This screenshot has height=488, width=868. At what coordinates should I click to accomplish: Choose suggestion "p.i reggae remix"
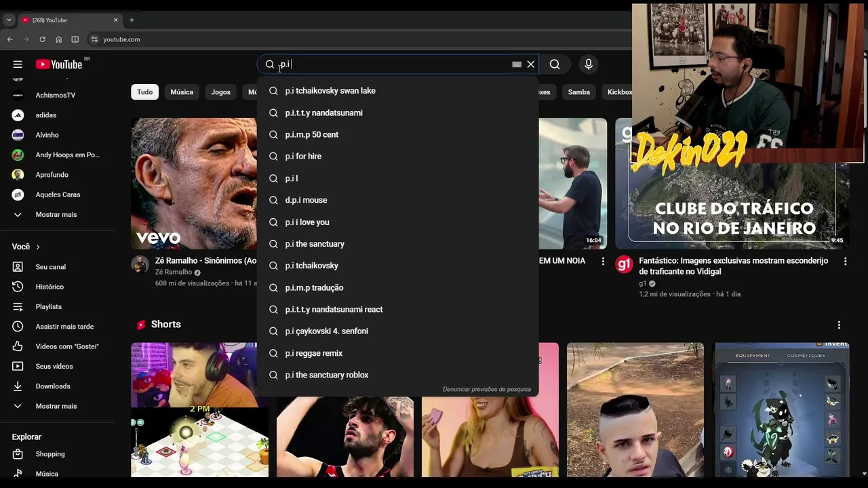click(x=398, y=353)
